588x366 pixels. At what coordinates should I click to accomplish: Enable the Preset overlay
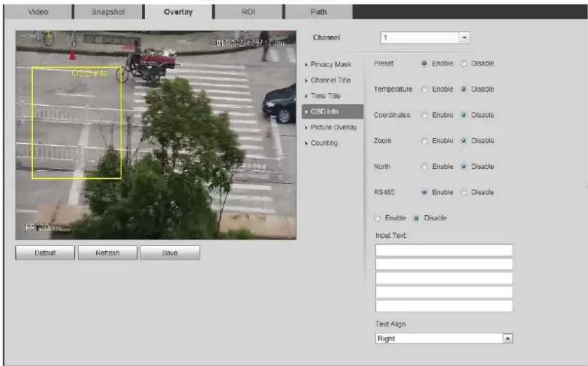tap(424, 64)
